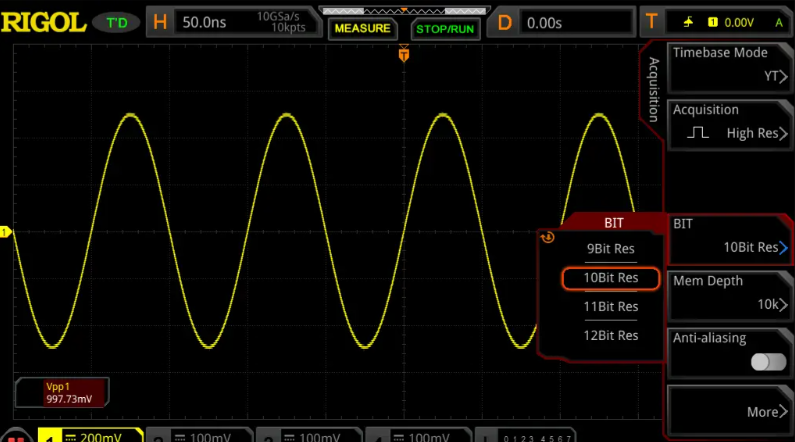Click the channel 1 ground level marker

(5, 232)
